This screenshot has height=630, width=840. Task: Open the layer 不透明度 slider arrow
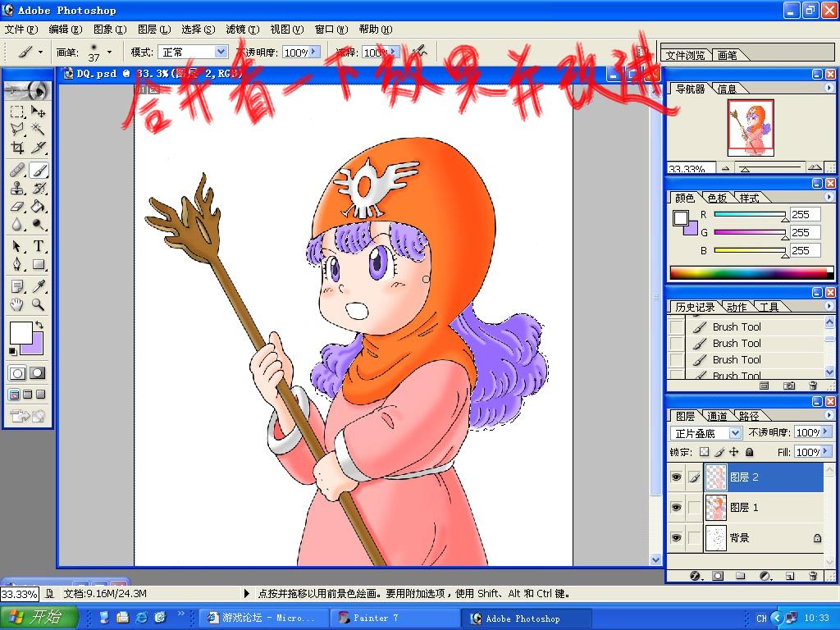(826, 431)
